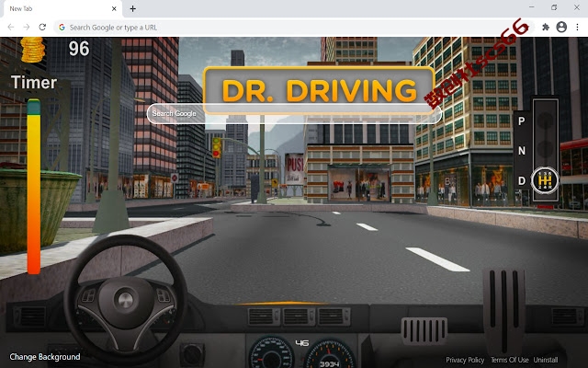
Task: Click the tachometer reading 3934
Action: tap(329, 364)
